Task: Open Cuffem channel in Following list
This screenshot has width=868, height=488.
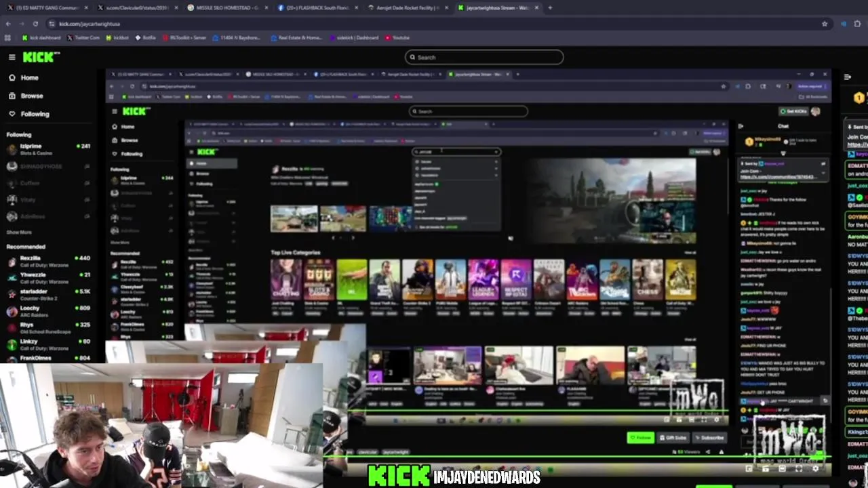Action: (48, 183)
